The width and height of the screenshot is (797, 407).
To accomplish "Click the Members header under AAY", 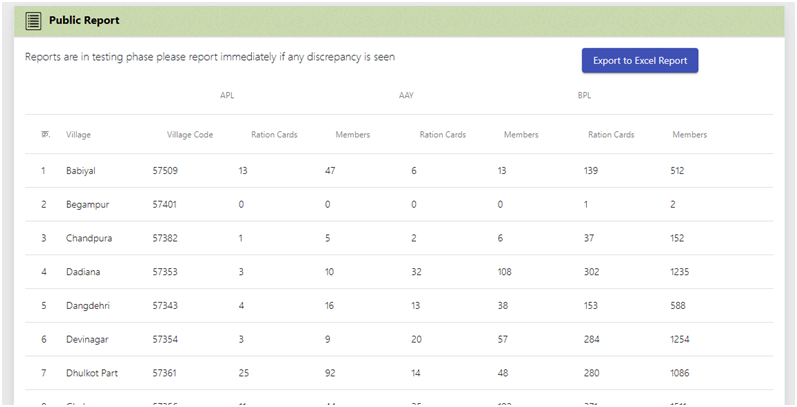I will point(521,135).
